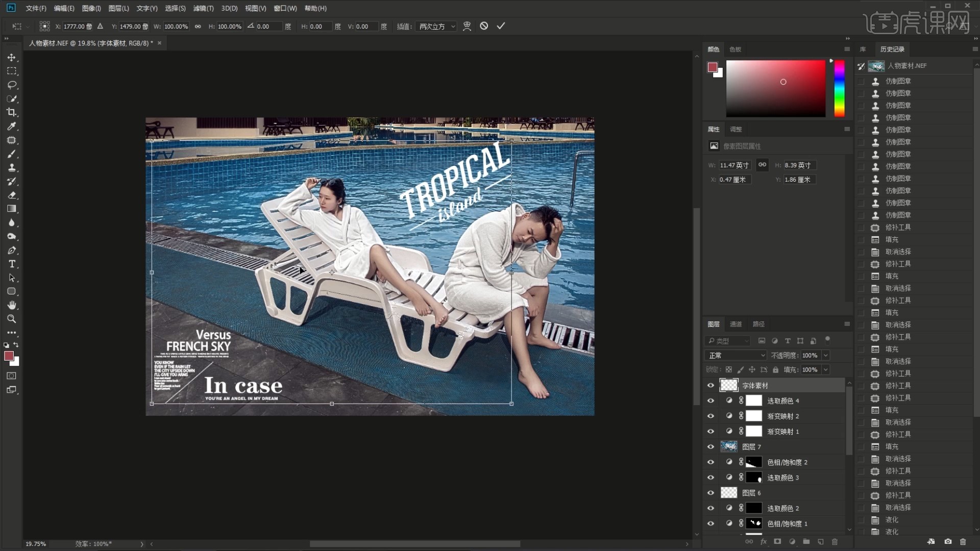Open the interpolation 两次立方 dropdown
This screenshot has width=980, height=551.
pos(436,27)
